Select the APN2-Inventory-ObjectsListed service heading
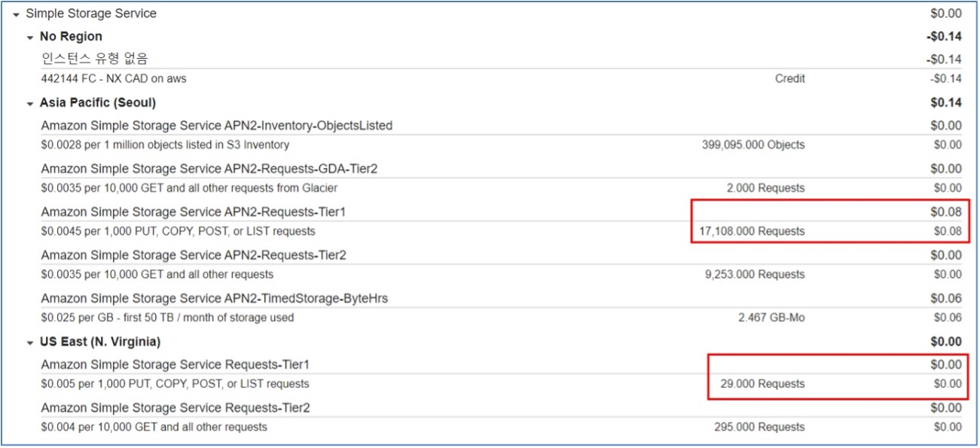 [x=217, y=126]
